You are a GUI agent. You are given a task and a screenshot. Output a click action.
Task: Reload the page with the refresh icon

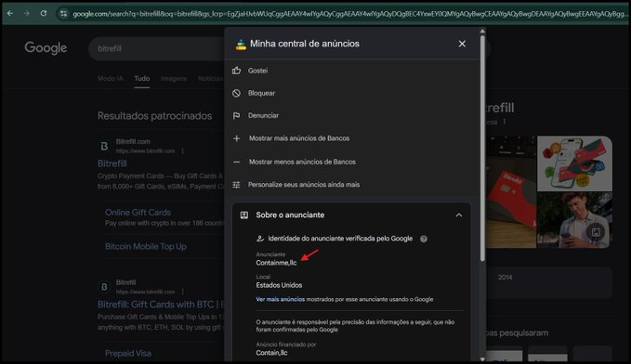44,13
